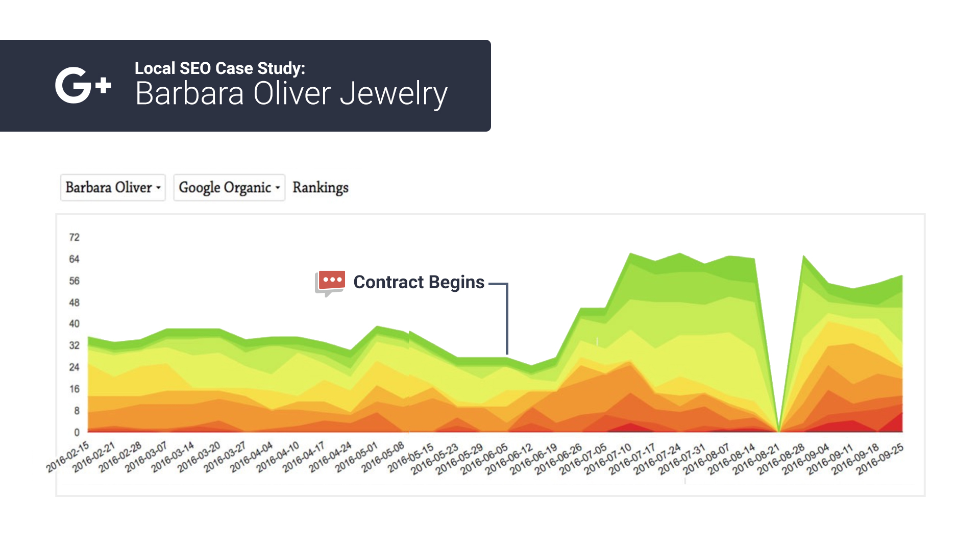Click the Barbara Oliver Jewelry title
This screenshot has height=551, width=980.
click(291, 94)
